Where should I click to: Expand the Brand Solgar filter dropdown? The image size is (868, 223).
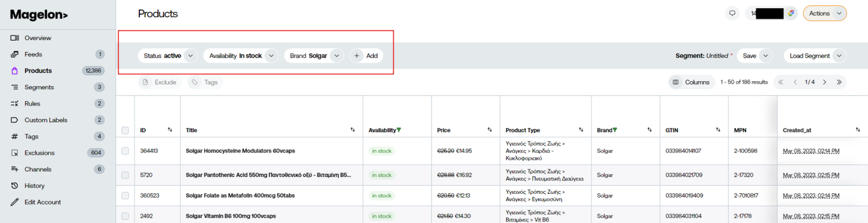point(336,56)
